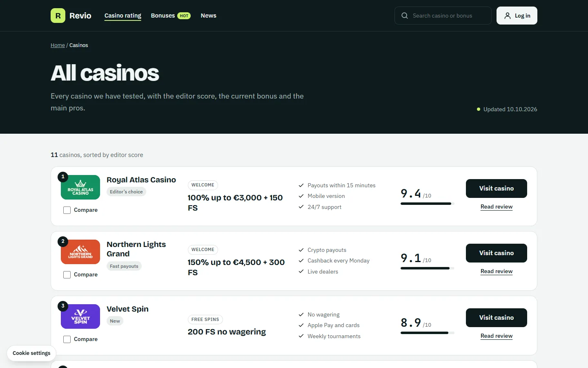
Task: Focus the Search casino or bonus field
Action: pos(443,16)
